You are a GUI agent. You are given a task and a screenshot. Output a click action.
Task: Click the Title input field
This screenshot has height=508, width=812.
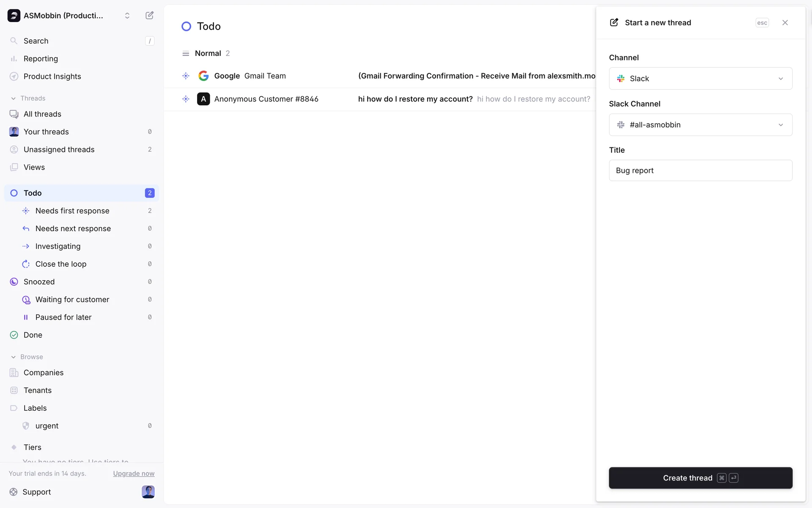click(700, 171)
